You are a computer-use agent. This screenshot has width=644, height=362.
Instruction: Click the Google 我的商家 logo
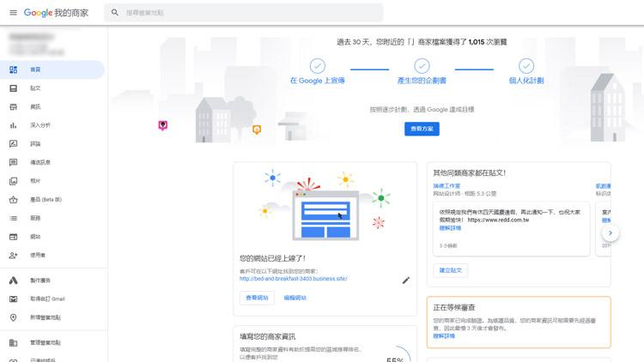coord(56,13)
